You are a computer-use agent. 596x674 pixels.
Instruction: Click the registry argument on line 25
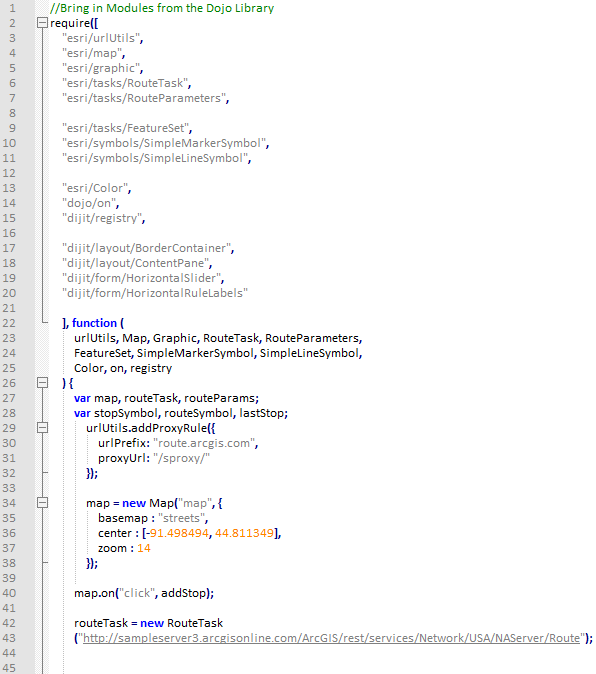pos(151,368)
